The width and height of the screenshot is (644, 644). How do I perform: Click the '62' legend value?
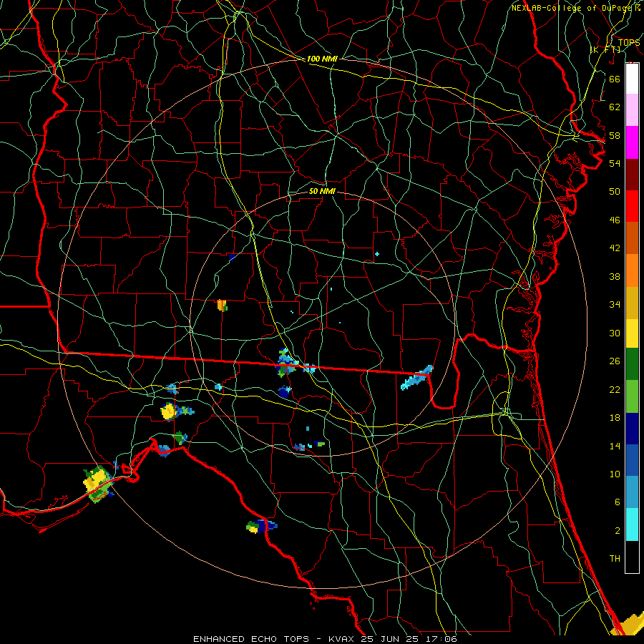[x=615, y=107]
